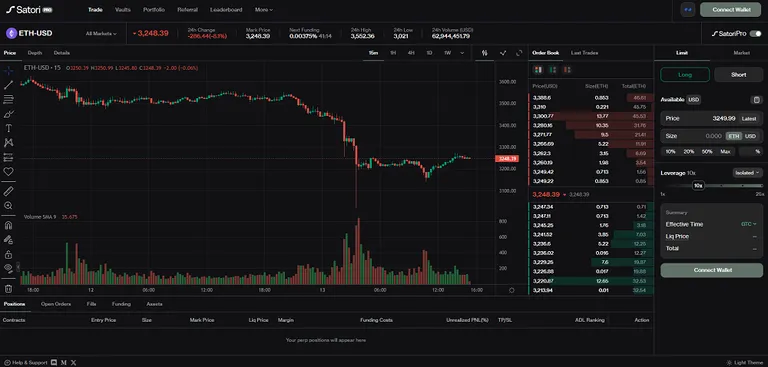
Task: Click the blue icon beside Connect Wallet
Action: pyautogui.click(x=688, y=9)
